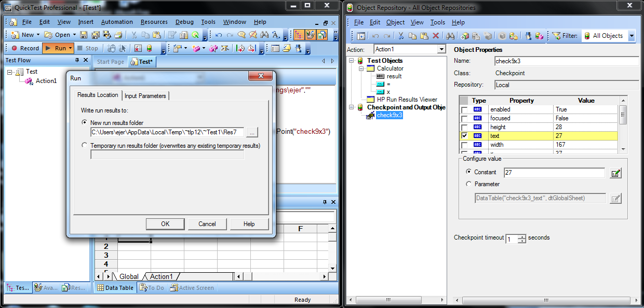This screenshot has height=308, width=644.
Task: Click the Find binoculars in Object Repository toolbar
Action: click(x=450, y=36)
